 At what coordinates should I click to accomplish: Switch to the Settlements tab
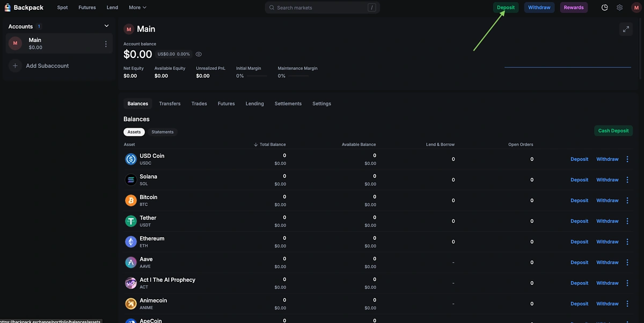point(288,104)
